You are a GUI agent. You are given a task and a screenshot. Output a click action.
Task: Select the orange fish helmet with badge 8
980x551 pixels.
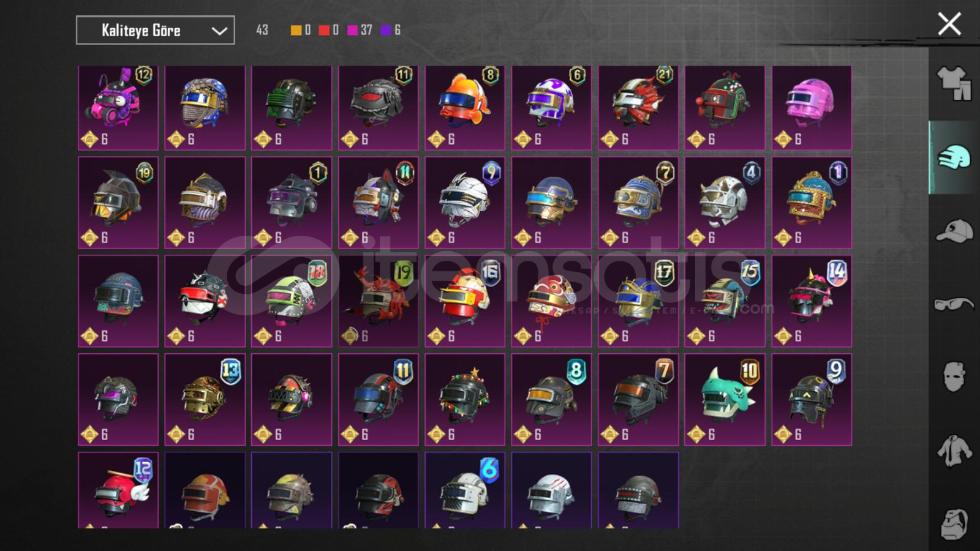(x=465, y=108)
